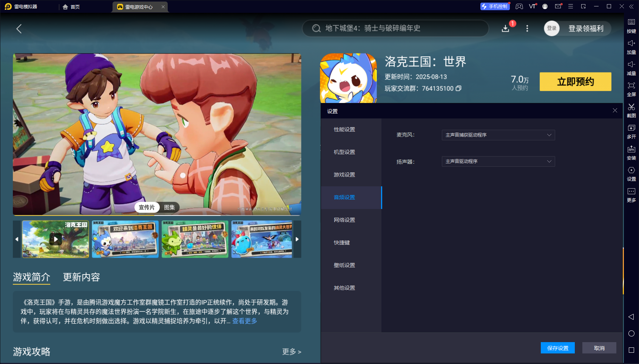
Task: Select the 网络设置 settings category
Action: (344, 220)
